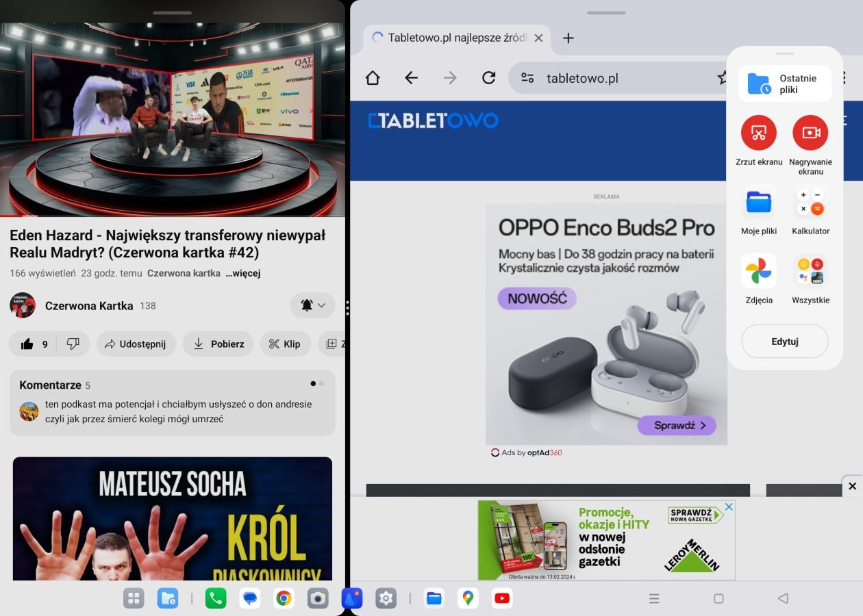
Task: Navigate forward in Chrome
Action: click(x=450, y=78)
